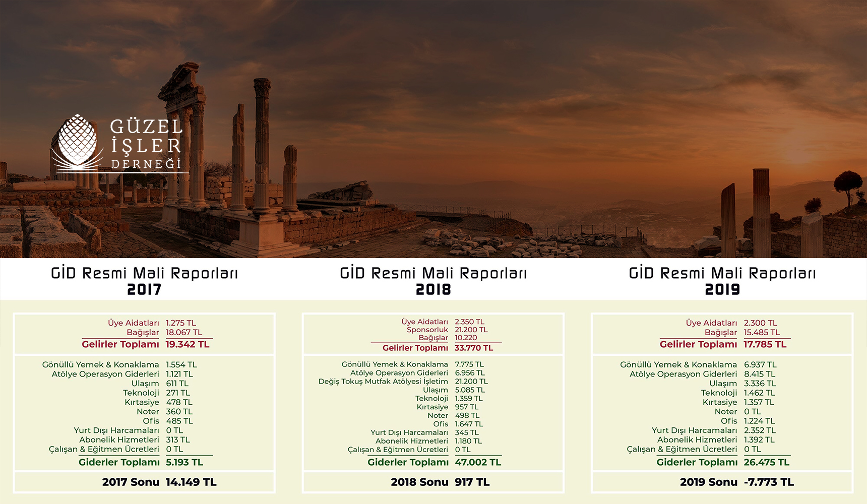
Task: Click the '2019 Sonu' label
Action: (709, 482)
